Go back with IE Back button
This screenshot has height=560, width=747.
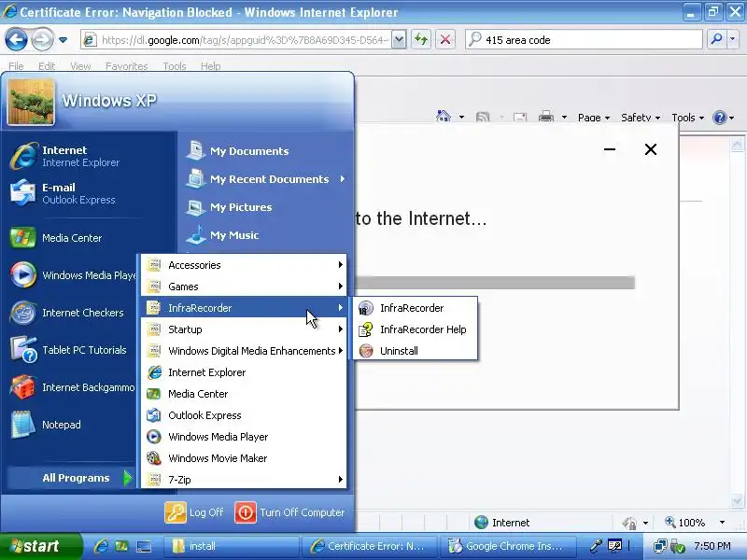click(16, 39)
